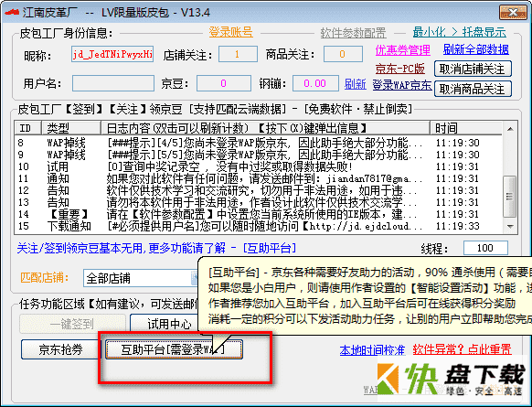Click the 取消店铺关注 button
The height and width of the screenshot is (407, 532).
473,69
